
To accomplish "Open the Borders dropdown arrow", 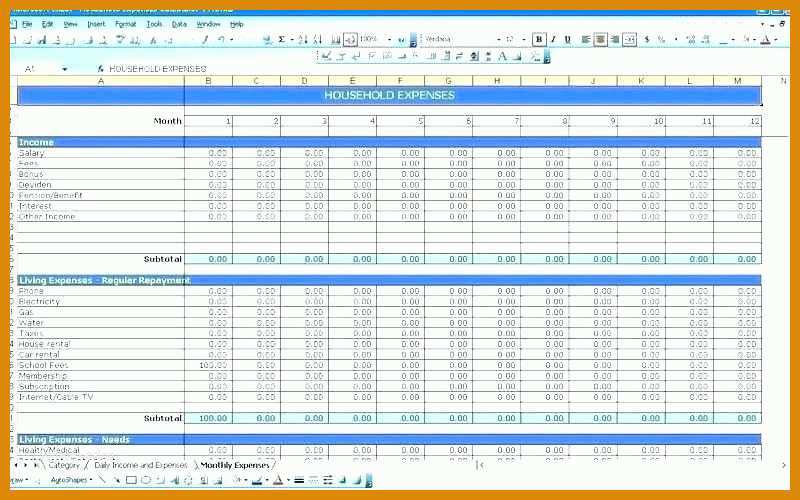I will coord(733,39).
